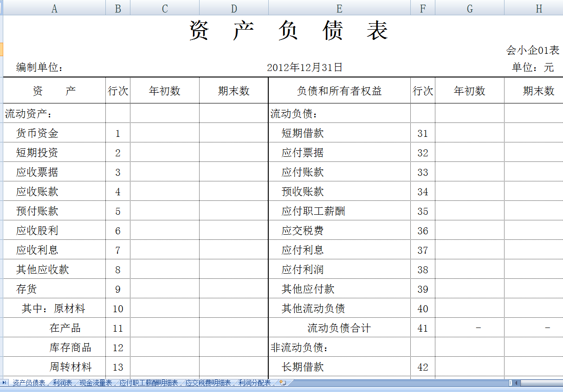Click the 资产 column header cell
The width and height of the screenshot is (563, 392).
pos(54,91)
